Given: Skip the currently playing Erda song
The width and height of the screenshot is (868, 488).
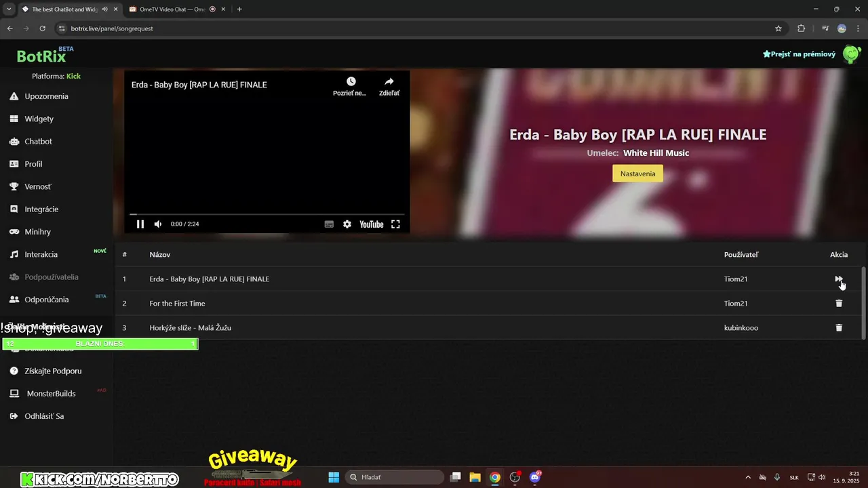Looking at the screenshot, I should 839,279.
